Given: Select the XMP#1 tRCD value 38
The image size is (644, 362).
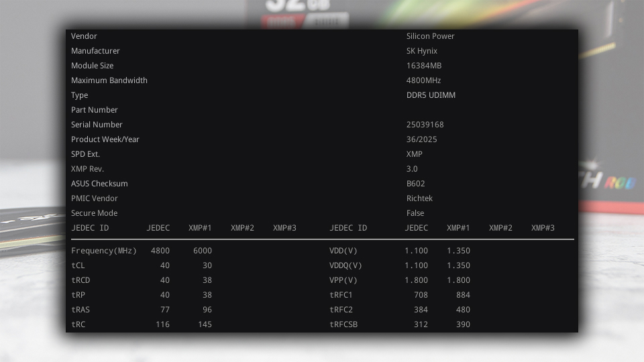Looking at the screenshot, I should point(207,280).
